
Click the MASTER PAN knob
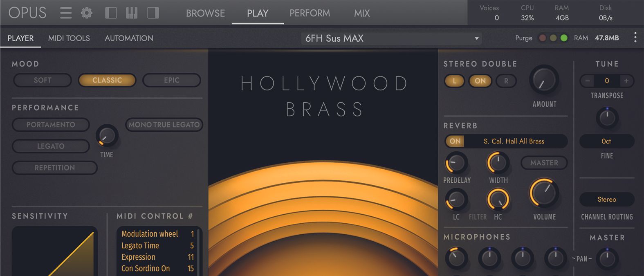coord(607,258)
